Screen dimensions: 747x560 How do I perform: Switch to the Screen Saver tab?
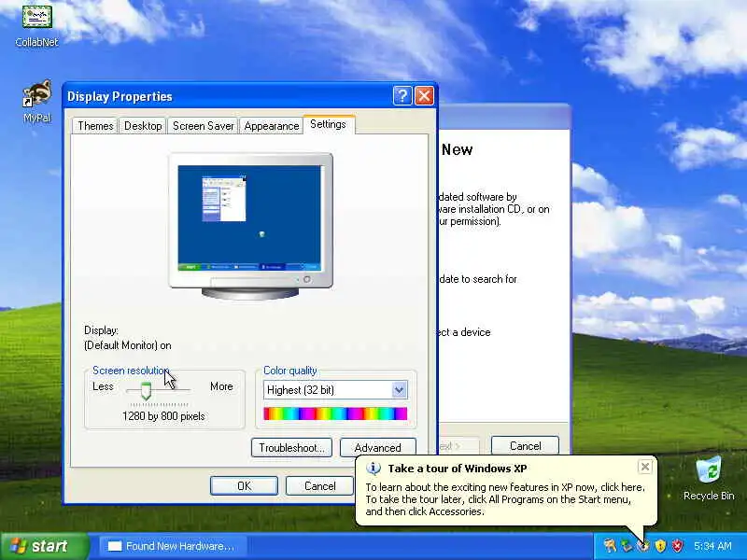203,126
